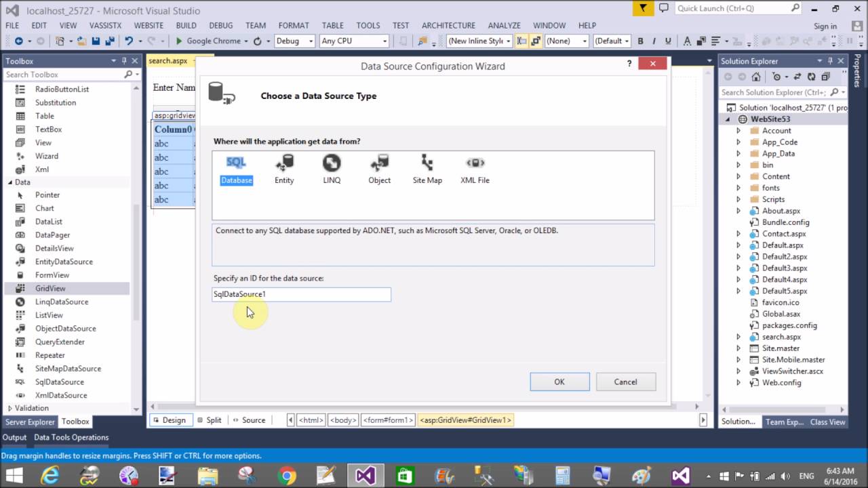
Task: Click the notifications flag icon in title bar
Action: [x=642, y=8]
